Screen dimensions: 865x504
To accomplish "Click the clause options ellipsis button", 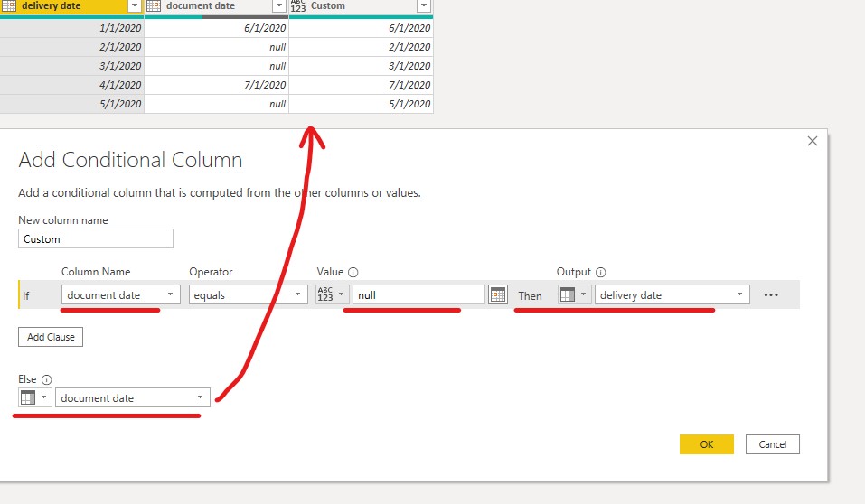I will [x=771, y=295].
